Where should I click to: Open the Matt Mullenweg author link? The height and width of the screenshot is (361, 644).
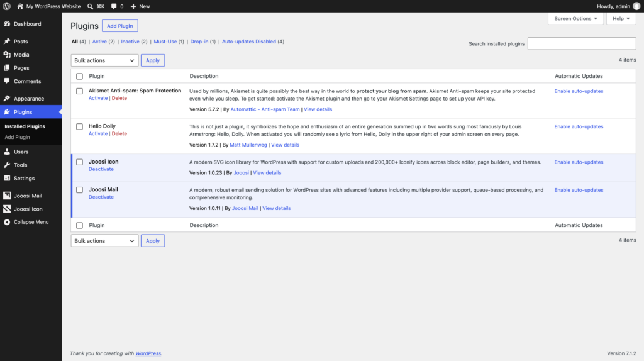coord(248,145)
